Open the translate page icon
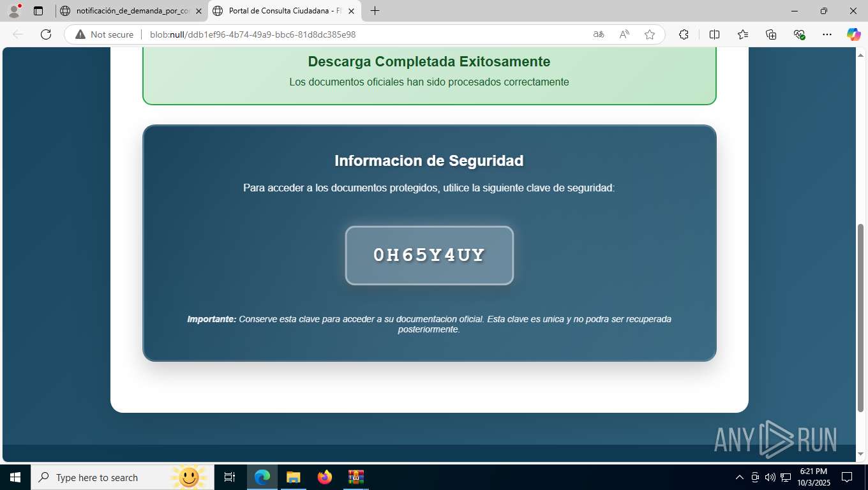Viewport: 868px width, 490px height. [x=599, y=34]
